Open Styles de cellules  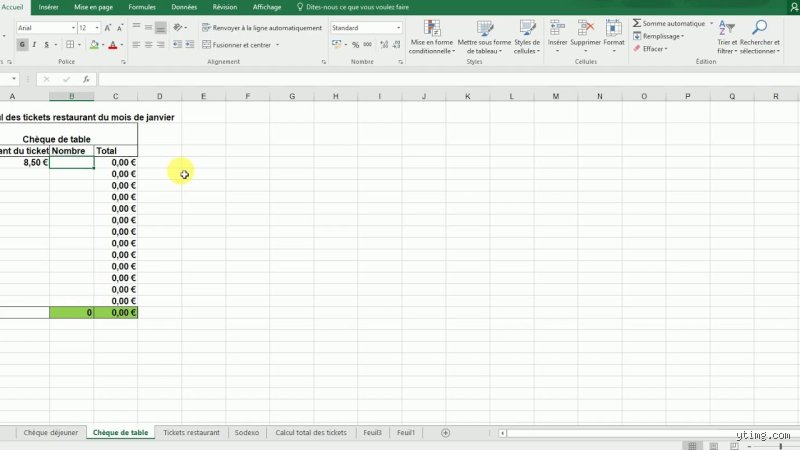tap(527, 37)
